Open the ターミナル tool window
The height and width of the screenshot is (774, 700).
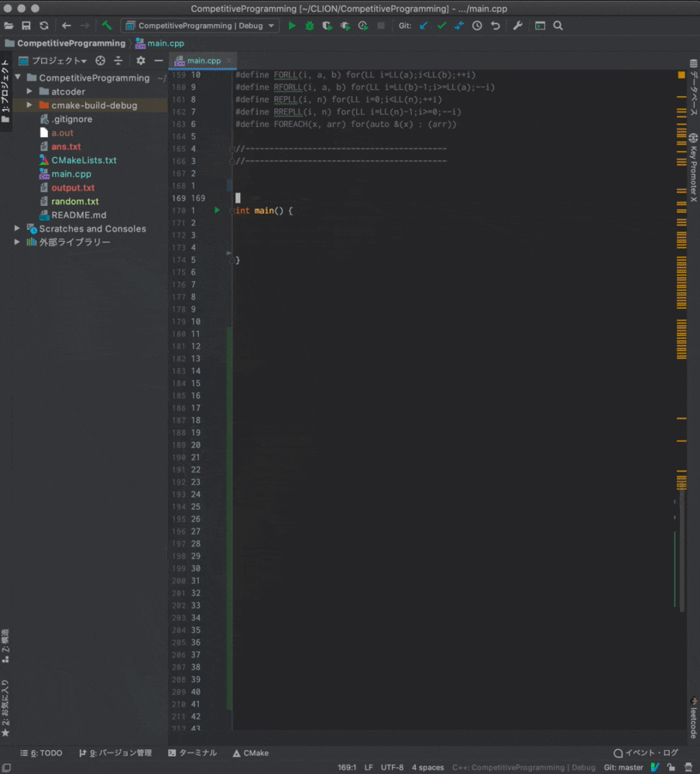(x=193, y=753)
